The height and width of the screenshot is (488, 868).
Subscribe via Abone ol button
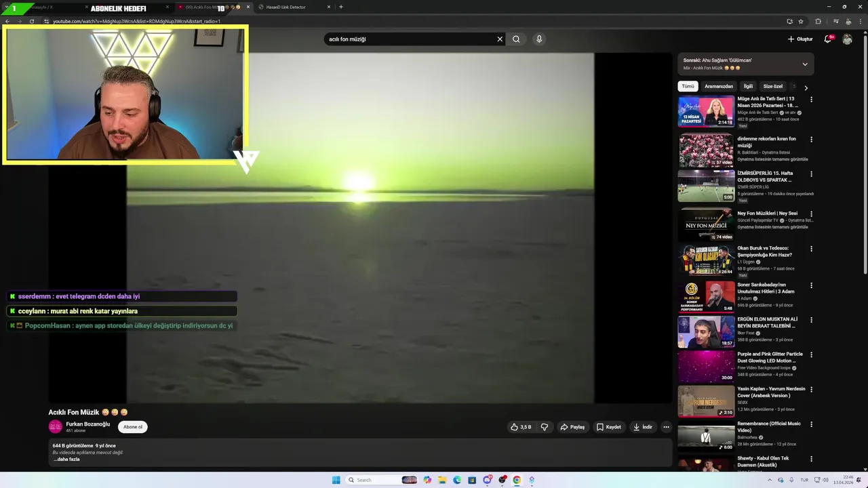point(133,427)
